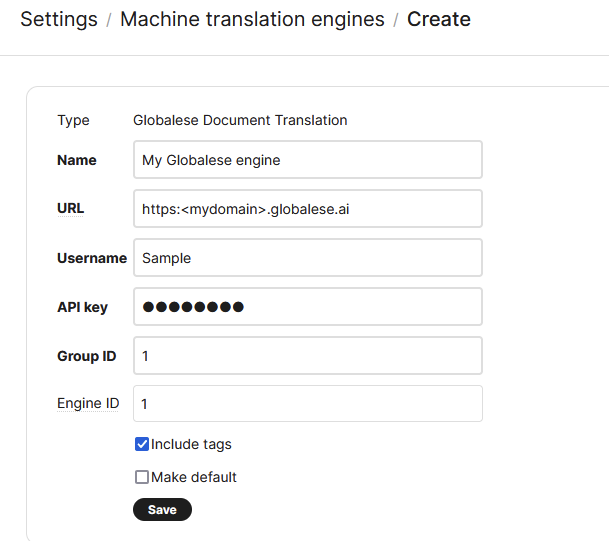The image size is (609, 541).
Task: Go to Machine translation engines breadcrumb
Action: pos(252,19)
